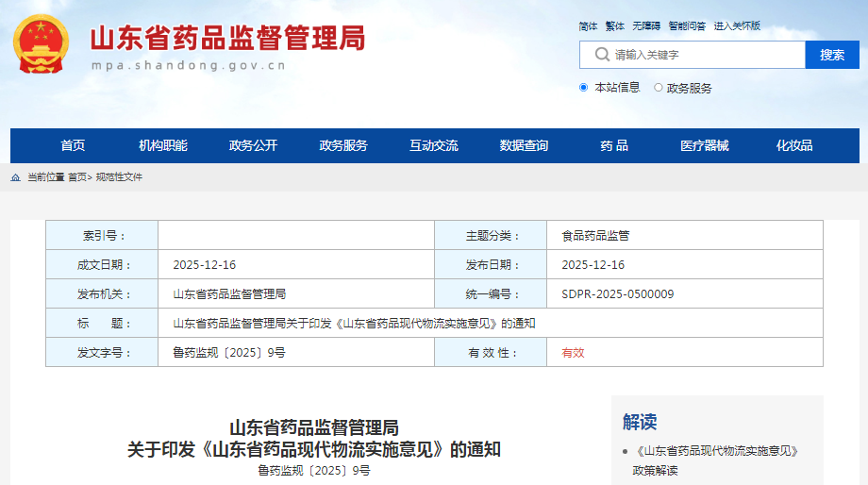Click the 发布日期 value 2025-12-16

[x=593, y=264]
